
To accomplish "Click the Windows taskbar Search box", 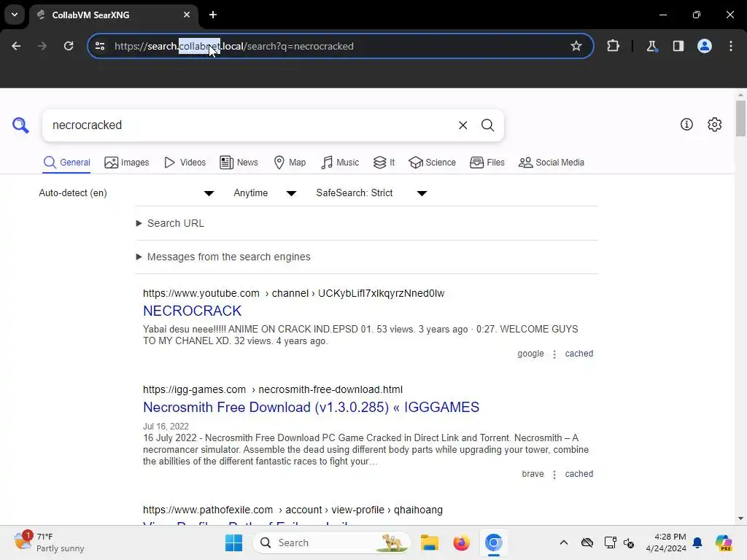I will (332, 542).
